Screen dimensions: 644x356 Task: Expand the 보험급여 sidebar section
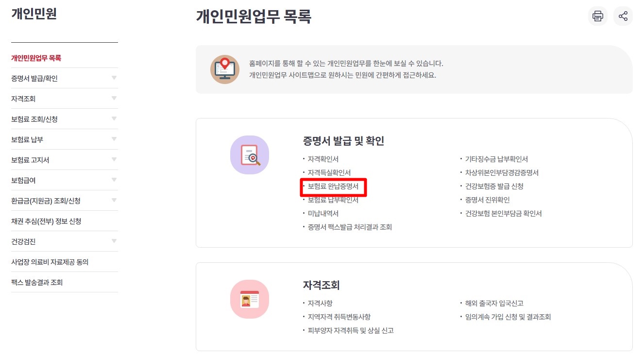click(114, 180)
